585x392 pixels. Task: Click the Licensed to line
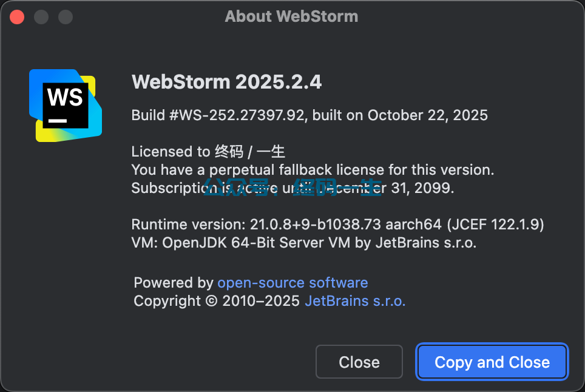coord(208,152)
